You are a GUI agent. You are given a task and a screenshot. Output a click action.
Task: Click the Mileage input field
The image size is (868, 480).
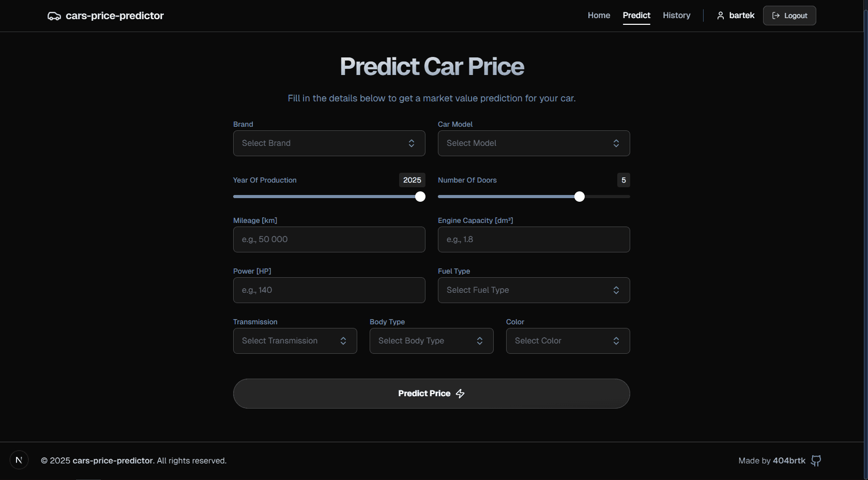click(x=329, y=239)
